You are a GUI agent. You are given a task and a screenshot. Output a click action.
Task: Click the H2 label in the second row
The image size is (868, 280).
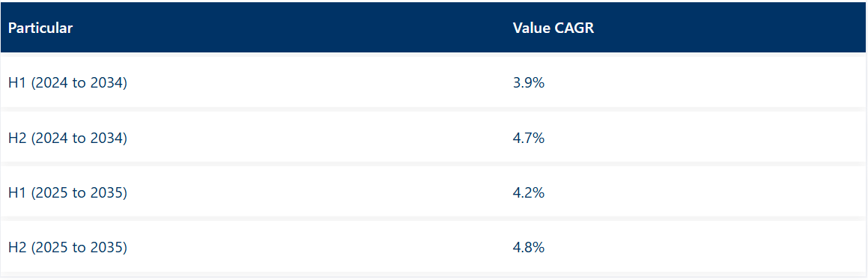point(18,138)
